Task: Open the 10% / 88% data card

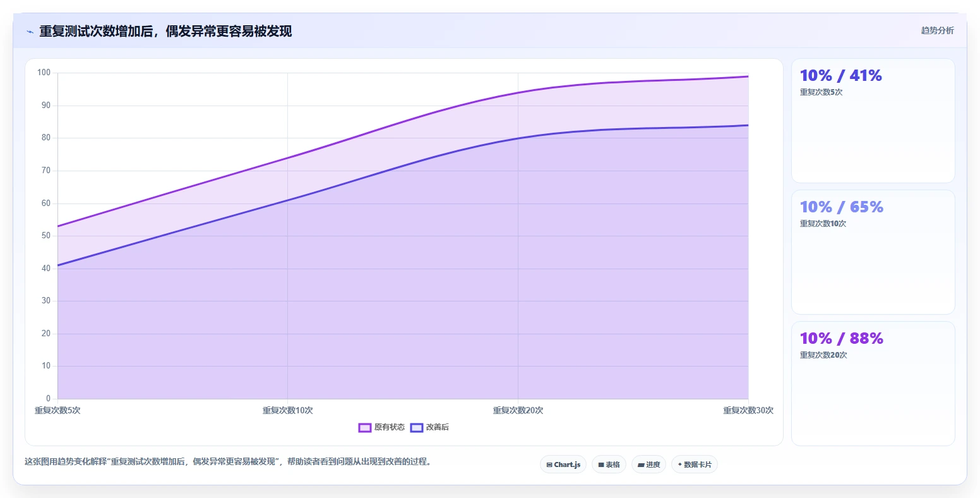Action: coord(873,384)
